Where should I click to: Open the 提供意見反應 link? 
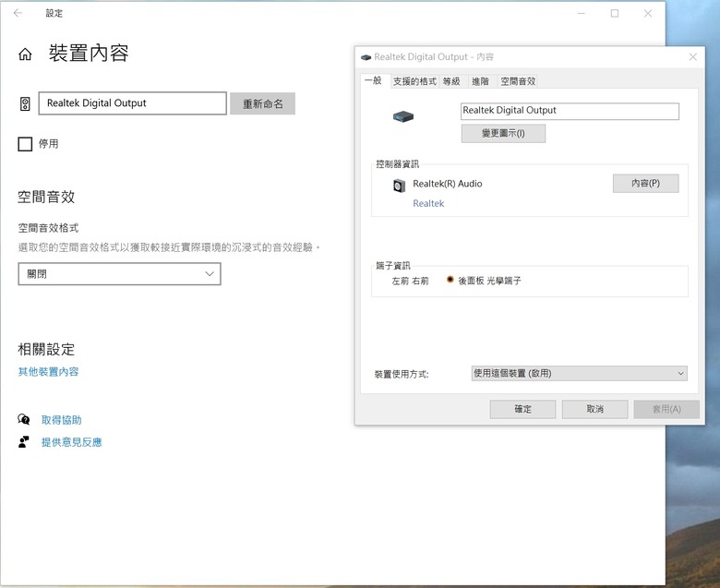(72, 442)
